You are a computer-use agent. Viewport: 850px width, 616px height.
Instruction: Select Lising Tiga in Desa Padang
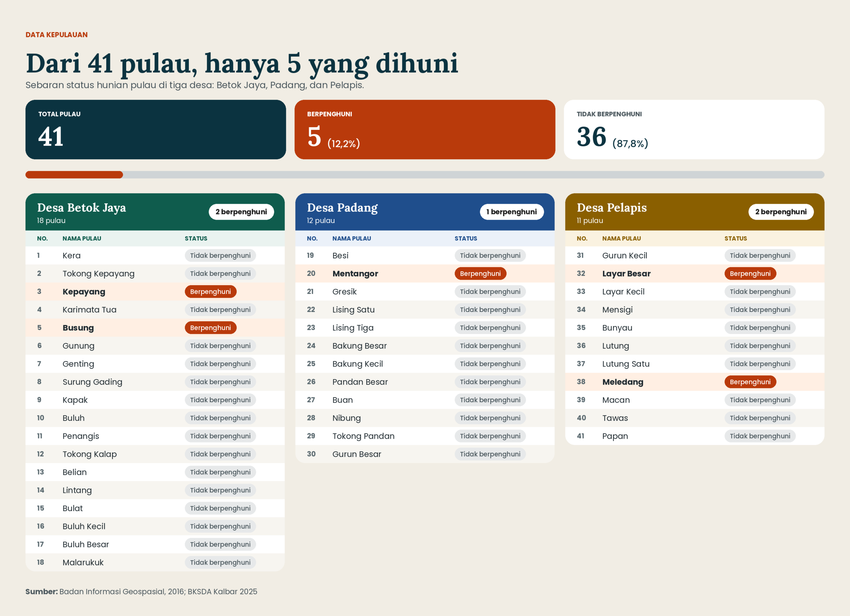(x=353, y=328)
